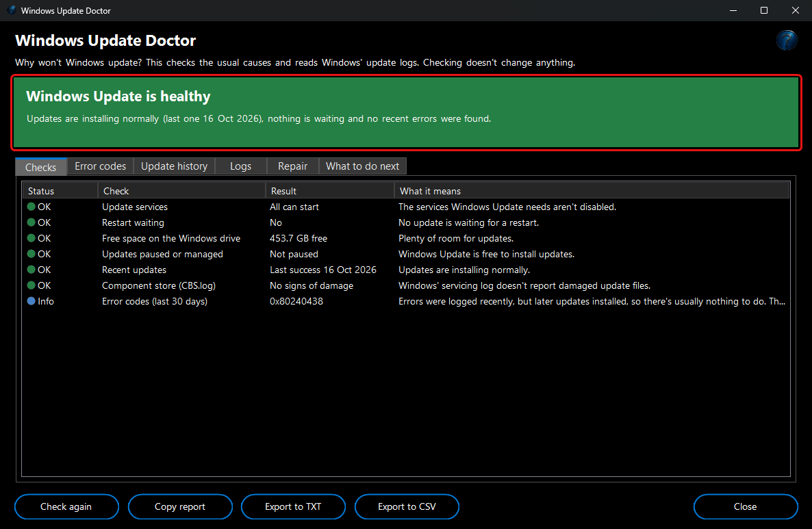Screen dimensions: 812x529
Task: Click What it means column header
Action: [x=592, y=191]
